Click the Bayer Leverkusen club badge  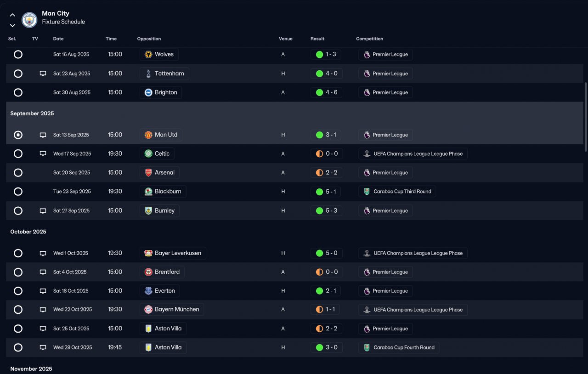[x=148, y=253]
